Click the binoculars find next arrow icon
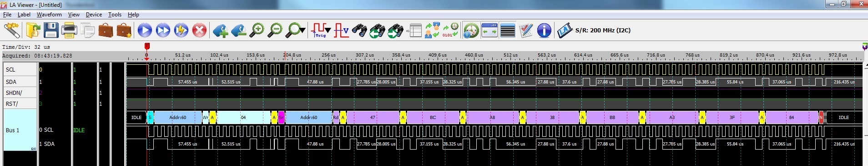 (395, 31)
